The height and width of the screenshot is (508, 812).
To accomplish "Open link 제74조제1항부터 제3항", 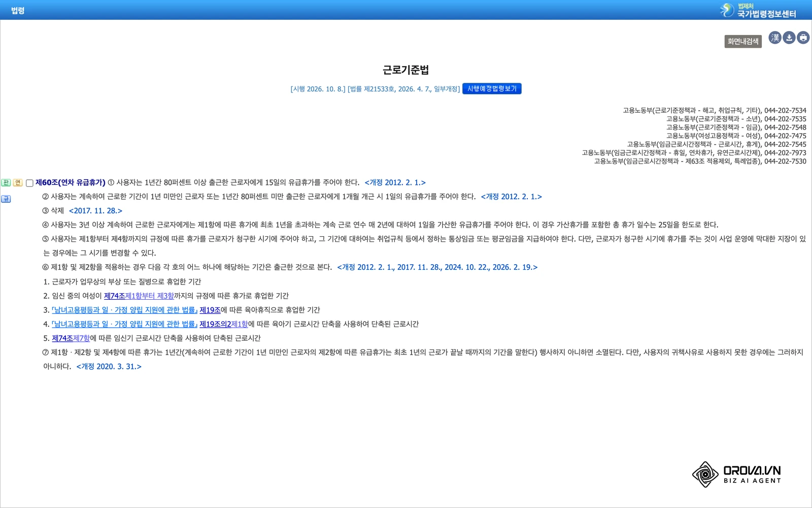I will (139, 296).
